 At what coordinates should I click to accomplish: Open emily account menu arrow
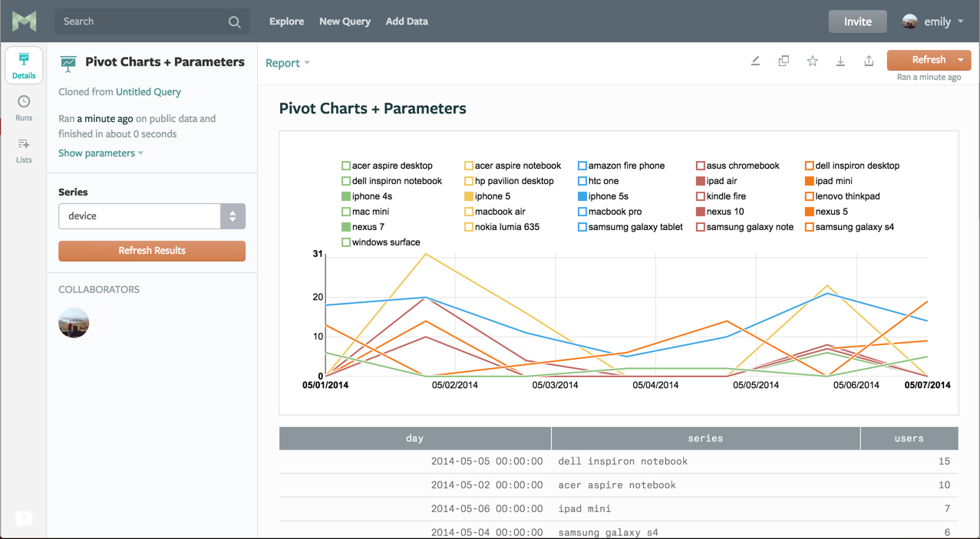pos(961,22)
